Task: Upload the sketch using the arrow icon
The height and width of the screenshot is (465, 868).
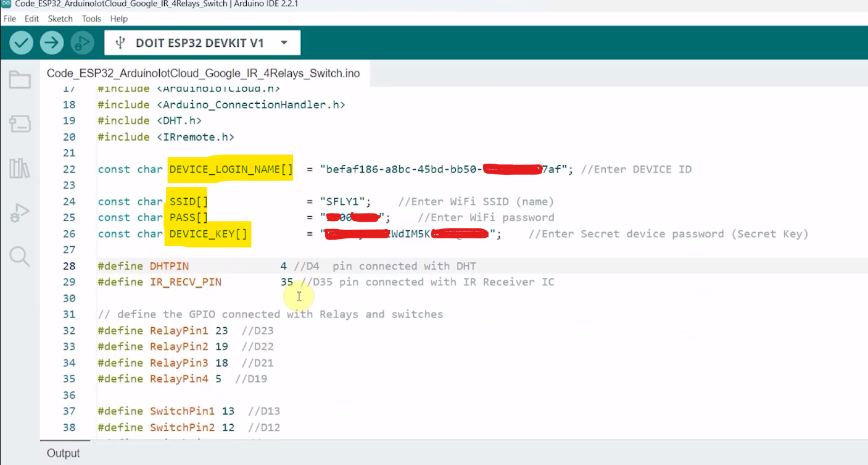Action: 51,42
